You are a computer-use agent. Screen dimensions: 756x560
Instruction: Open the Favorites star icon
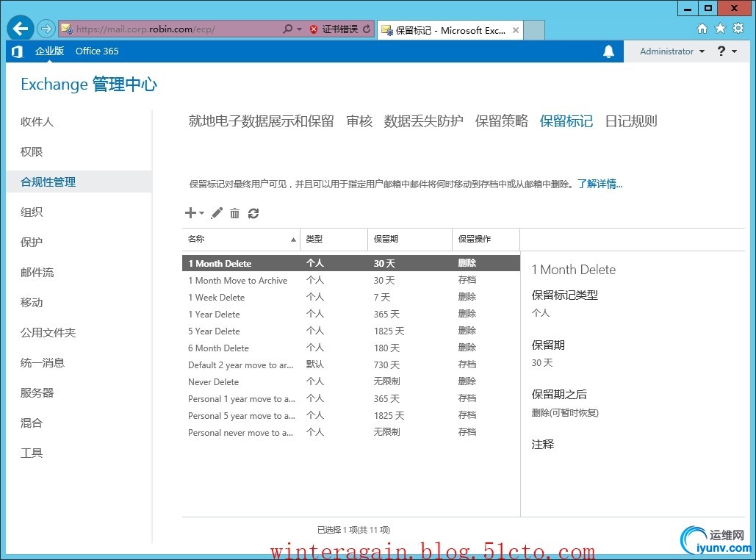coord(720,29)
